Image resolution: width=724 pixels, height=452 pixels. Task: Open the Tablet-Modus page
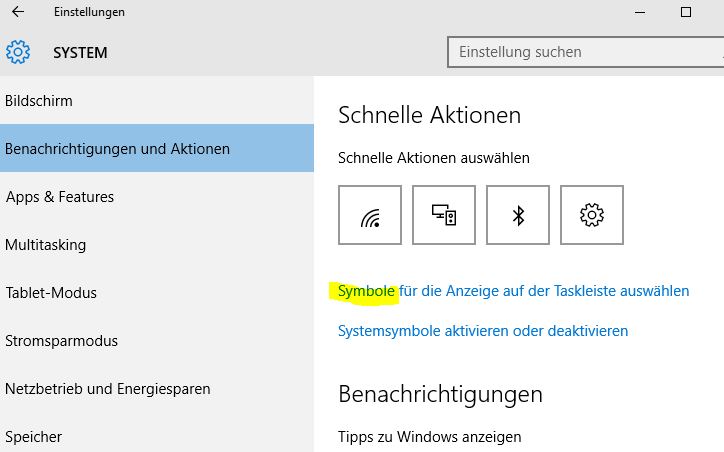(x=157, y=293)
